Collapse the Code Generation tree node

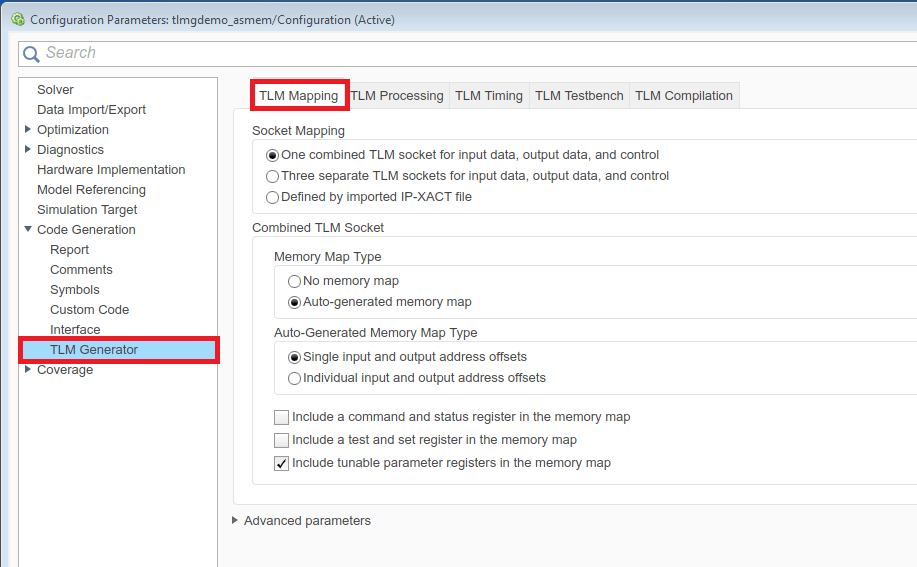28,229
